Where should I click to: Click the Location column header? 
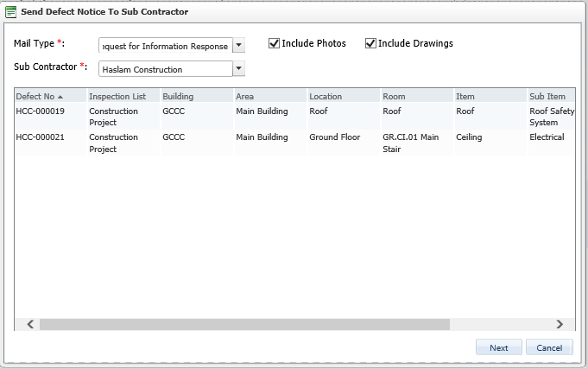click(x=343, y=96)
